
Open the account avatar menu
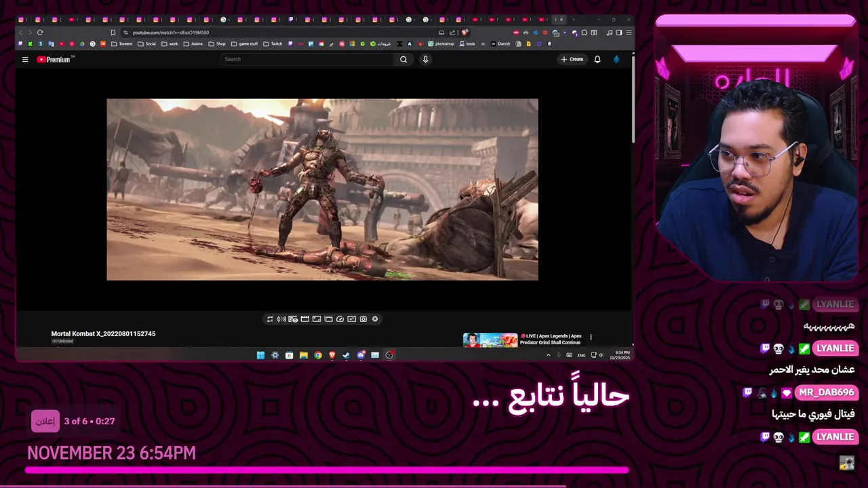click(616, 59)
